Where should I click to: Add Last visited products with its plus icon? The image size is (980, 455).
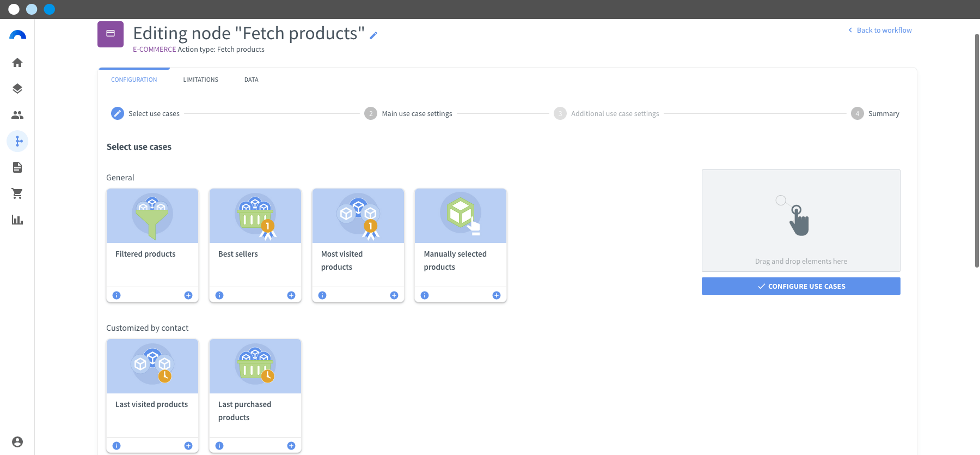(x=188, y=446)
